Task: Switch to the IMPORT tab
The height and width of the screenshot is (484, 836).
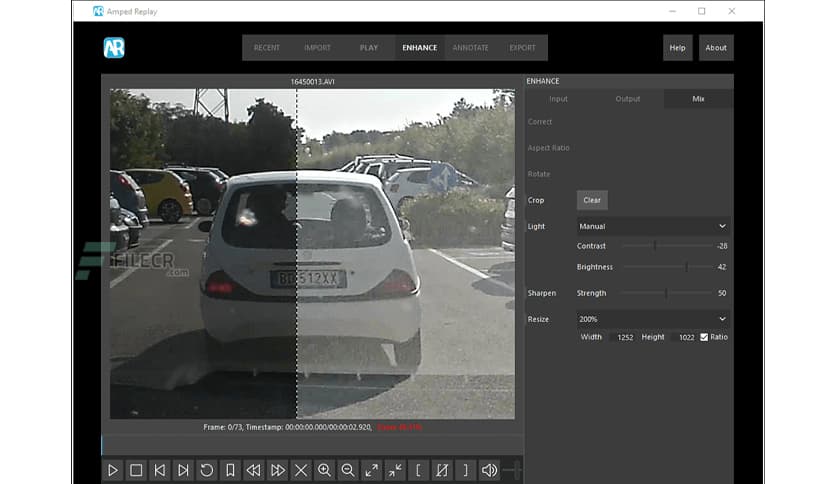Action: (317, 47)
